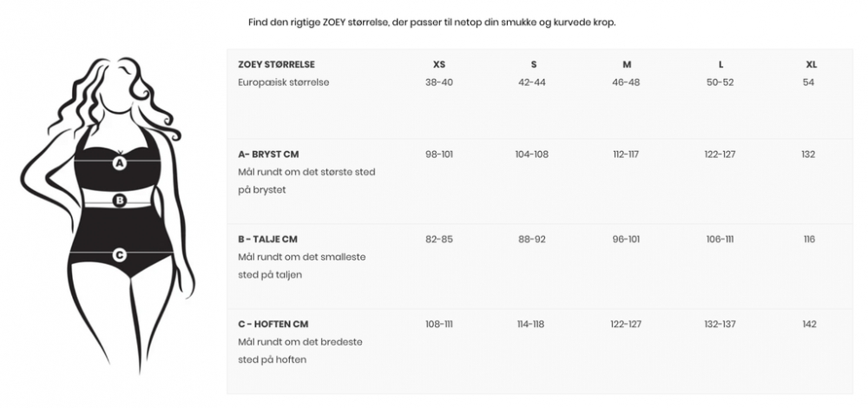Select the S size column header

(534, 65)
